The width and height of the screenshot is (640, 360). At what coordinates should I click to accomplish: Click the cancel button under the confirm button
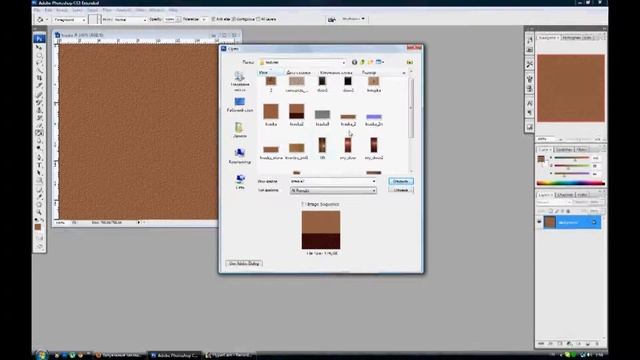tap(401, 190)
